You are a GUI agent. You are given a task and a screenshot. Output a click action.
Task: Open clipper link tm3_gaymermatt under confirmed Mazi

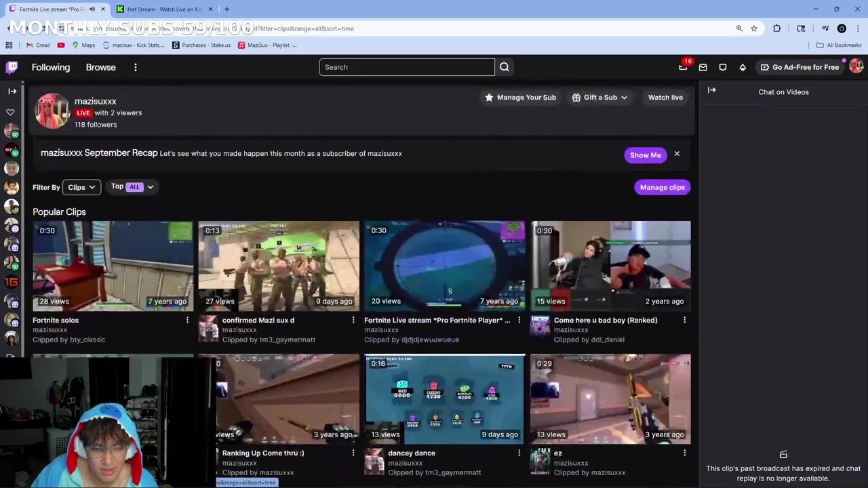[x=288, y=340]
